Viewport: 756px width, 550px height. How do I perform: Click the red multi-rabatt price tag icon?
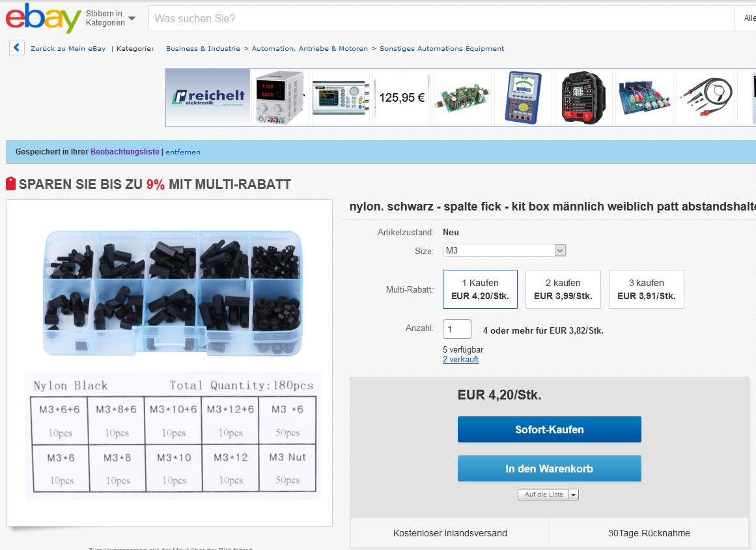[x=10, y=184]
